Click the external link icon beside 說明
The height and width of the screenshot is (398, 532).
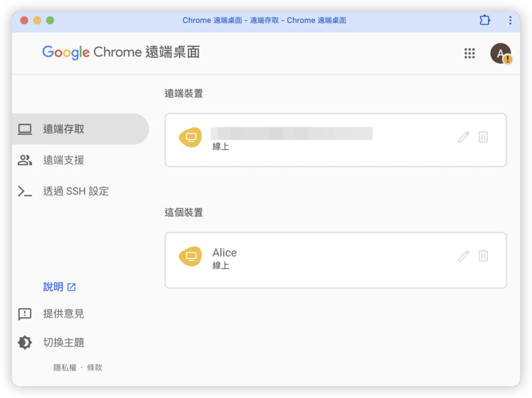click(x=71, y=287)
